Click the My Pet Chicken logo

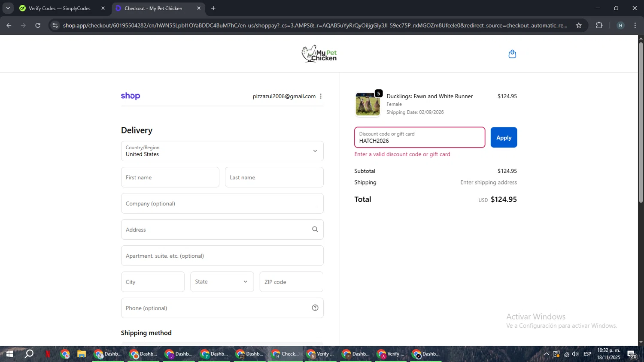(319, 54)
